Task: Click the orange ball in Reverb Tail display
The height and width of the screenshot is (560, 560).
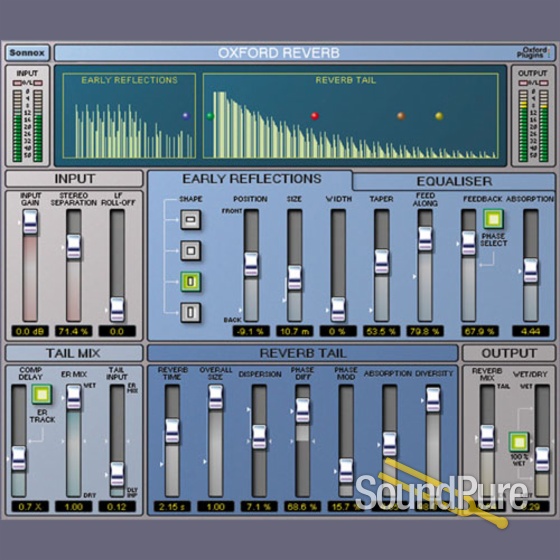Action: (x=401, y=116)
